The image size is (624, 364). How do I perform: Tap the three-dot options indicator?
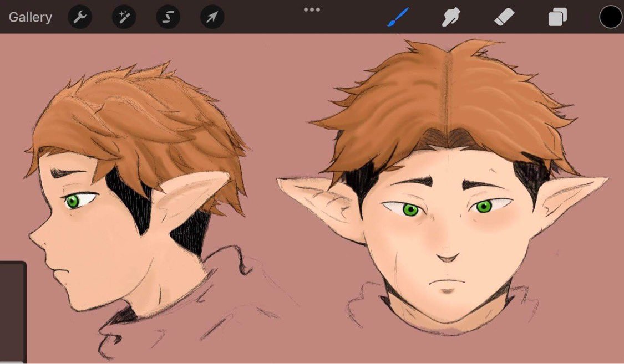312,9
